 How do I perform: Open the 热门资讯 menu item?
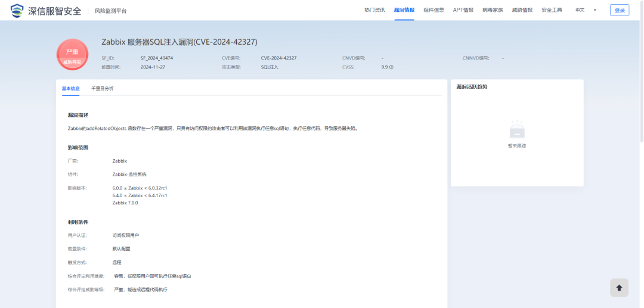click(x=374, y=10)
